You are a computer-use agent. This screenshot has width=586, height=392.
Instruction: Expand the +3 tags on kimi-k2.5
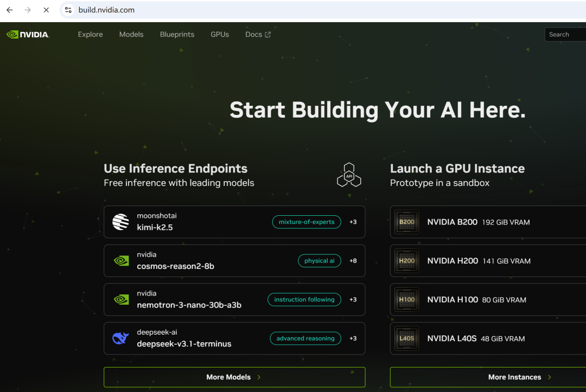[x=353, y=222]
